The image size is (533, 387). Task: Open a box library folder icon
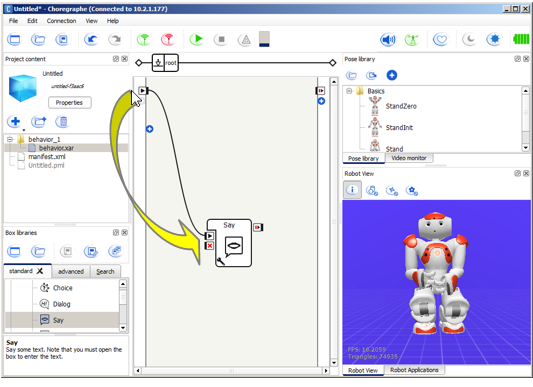pyautogui.click(x=38, y=252)
